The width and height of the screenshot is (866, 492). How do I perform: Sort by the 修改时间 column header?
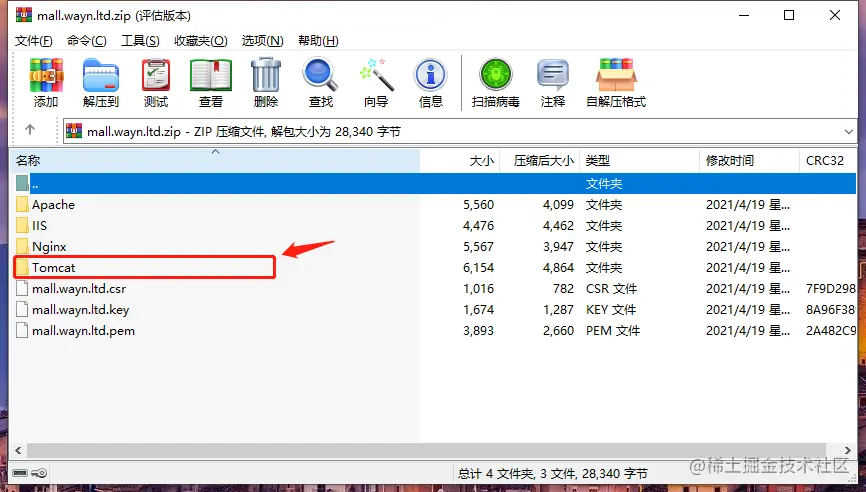coord(749,161)
